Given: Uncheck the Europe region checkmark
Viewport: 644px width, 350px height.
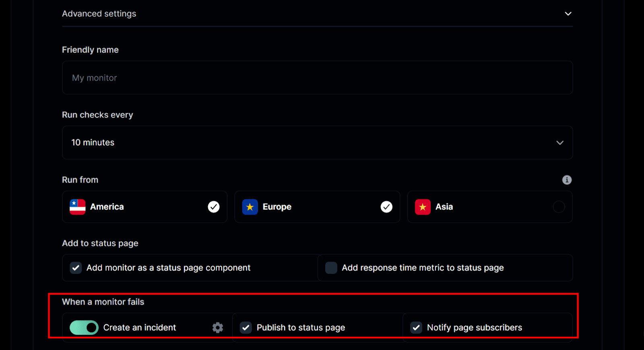Looking at the screenshot, I should (x=386, y=207).
